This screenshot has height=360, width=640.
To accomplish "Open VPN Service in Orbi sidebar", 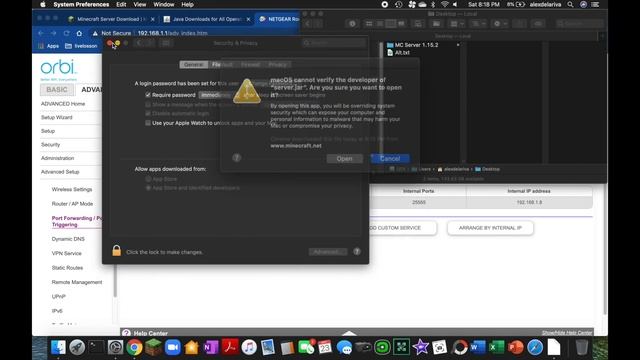I will (67, 253).
